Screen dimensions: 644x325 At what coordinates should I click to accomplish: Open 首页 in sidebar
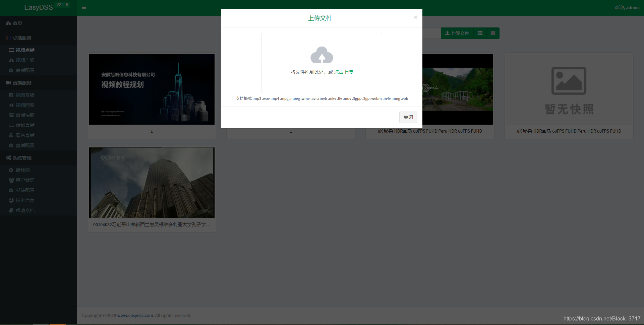coord(39,23)
